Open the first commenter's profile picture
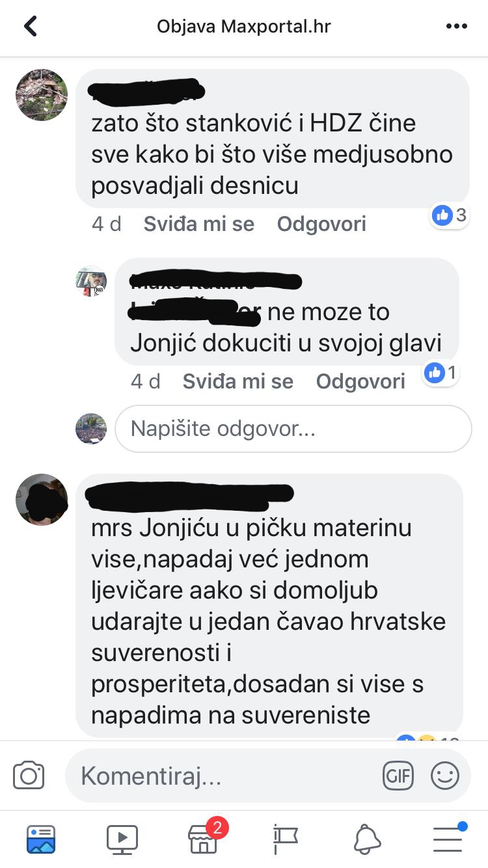 click(x=42, y=95)
